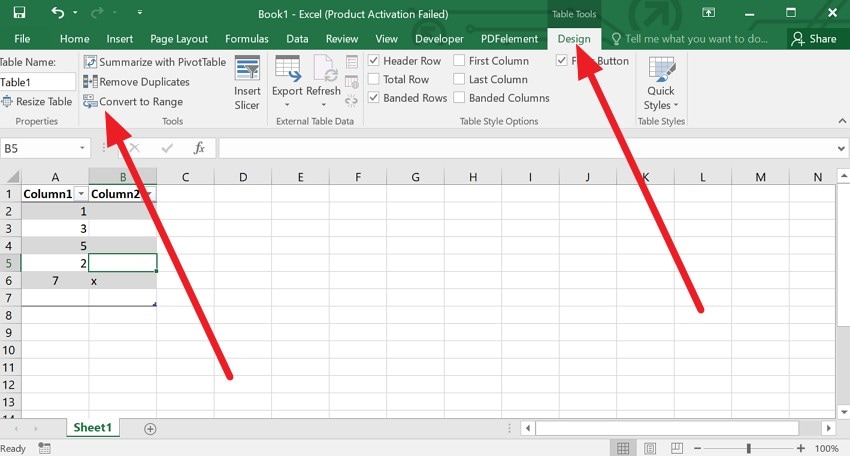Click the macro recording status icon
850x456 pixels.
[44, 448]
